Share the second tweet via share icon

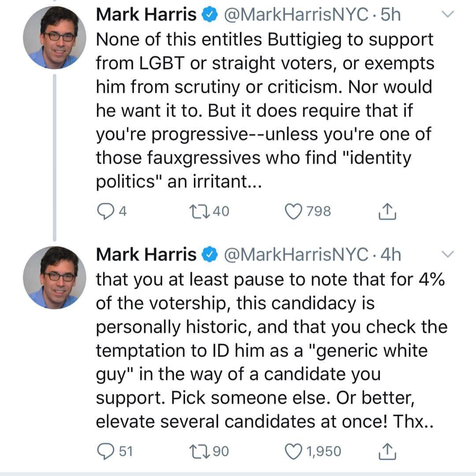coord(387,451)
